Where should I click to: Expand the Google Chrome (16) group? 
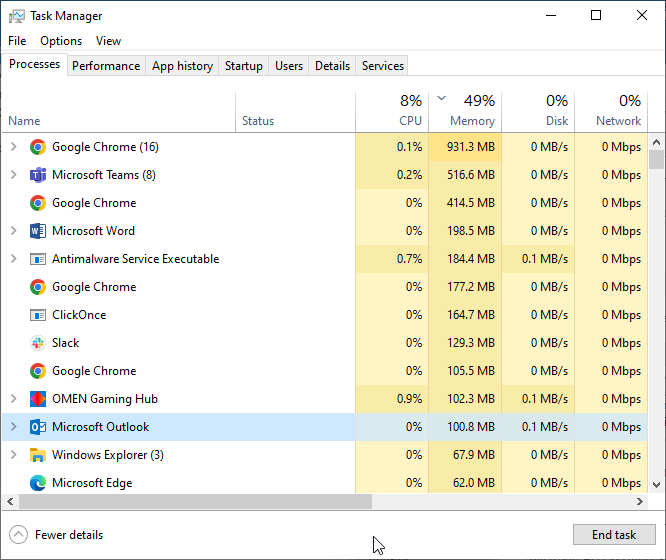[14, 147]
